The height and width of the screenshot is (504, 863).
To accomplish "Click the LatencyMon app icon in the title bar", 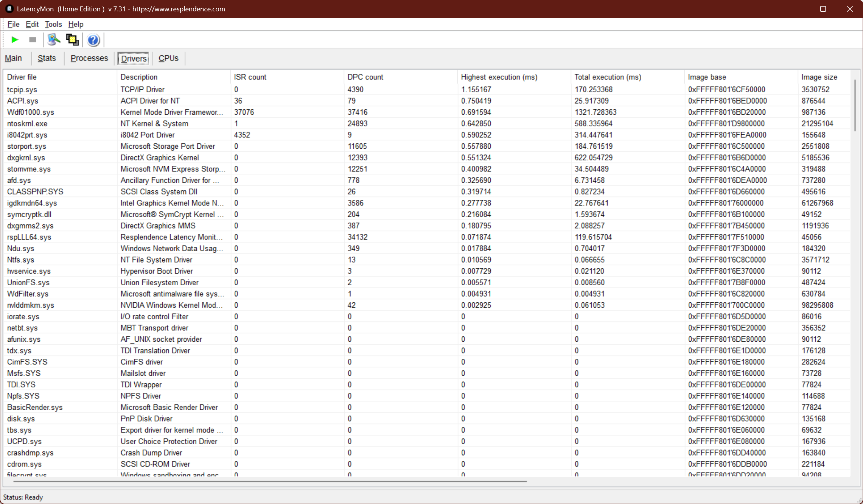I will pyautogui.click(x=9, y=9).
